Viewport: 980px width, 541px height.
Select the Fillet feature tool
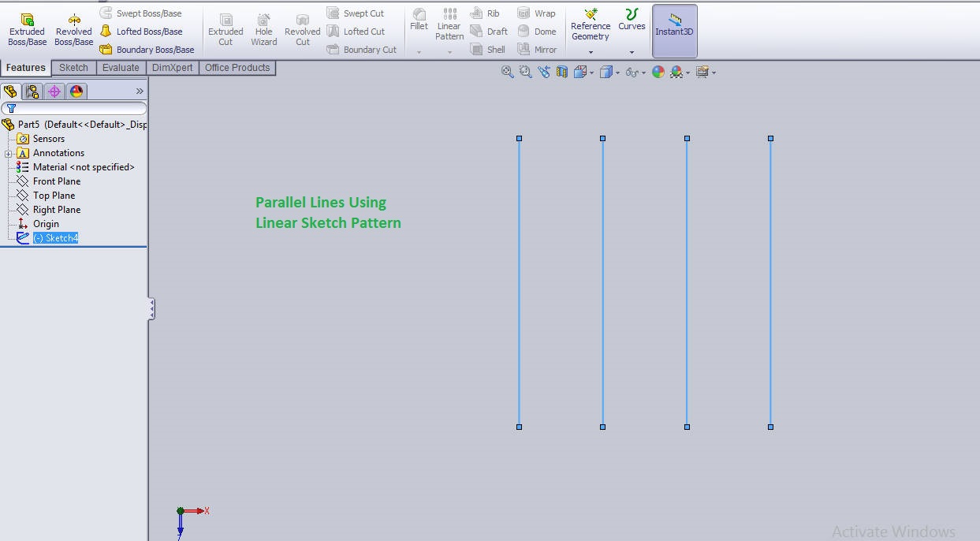pyautogui.click(x=419, y=22)
